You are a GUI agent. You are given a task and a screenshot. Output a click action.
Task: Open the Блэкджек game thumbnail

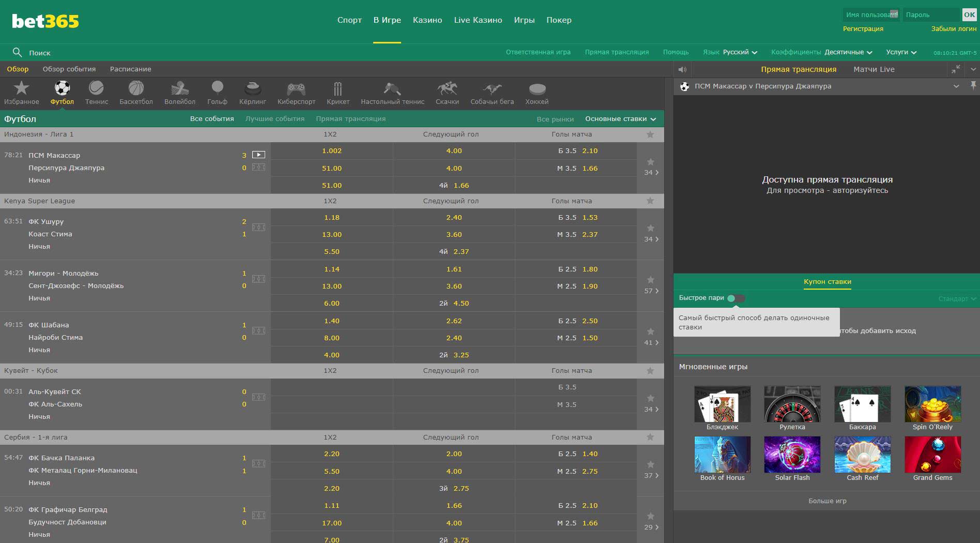(722, 404)
